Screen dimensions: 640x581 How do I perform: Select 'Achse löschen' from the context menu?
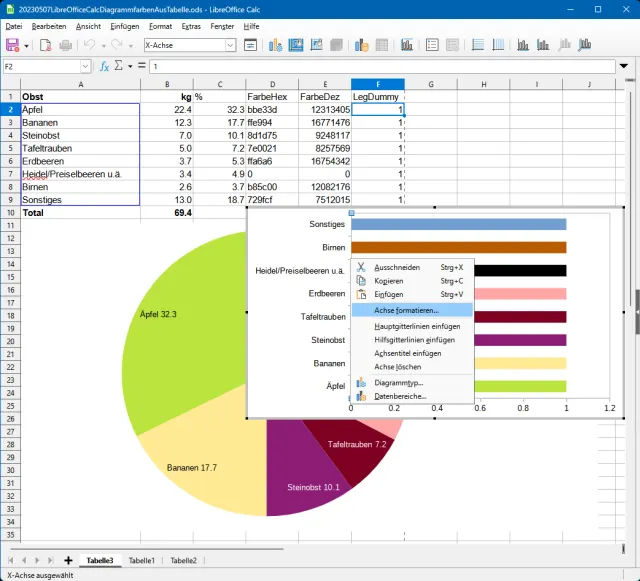tap(399, 367)
